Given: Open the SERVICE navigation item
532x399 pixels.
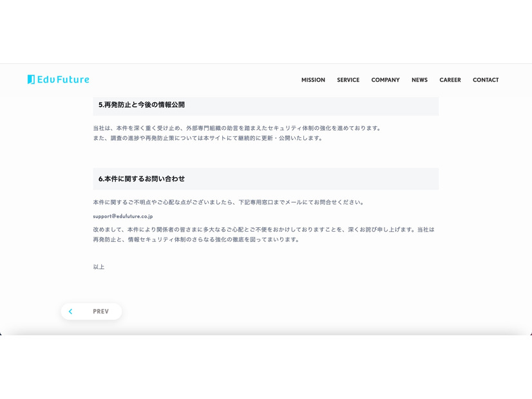Looking at the screenshot, I should [x=348, y=80].
